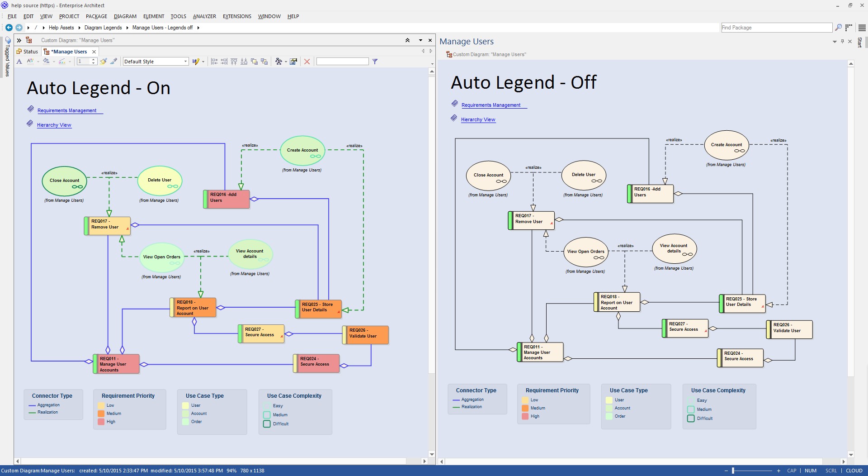Open the layout diagram dropdown arrow
The height and width of the screenshot is (476, 868).
286,62
